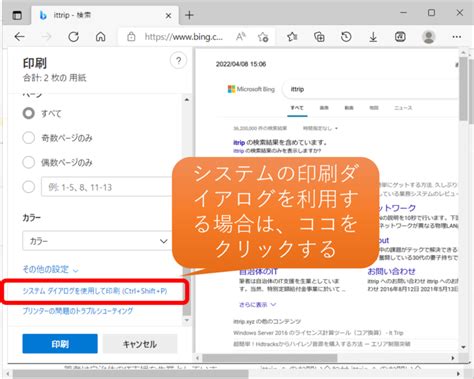Open Collections icon in toolbar
The width and height of the screenshot is (474, 379).
[319, 37]
